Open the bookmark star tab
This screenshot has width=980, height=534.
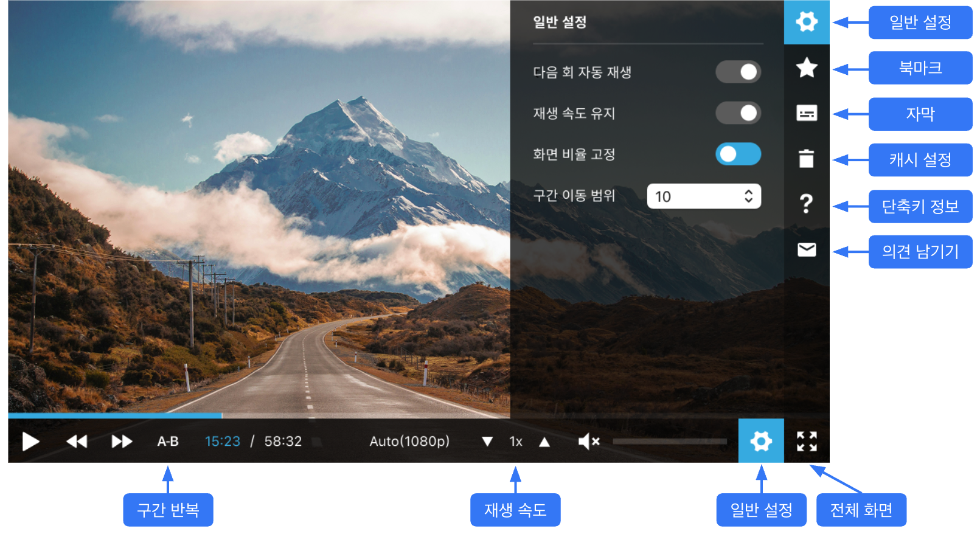(x=807, y=68)
